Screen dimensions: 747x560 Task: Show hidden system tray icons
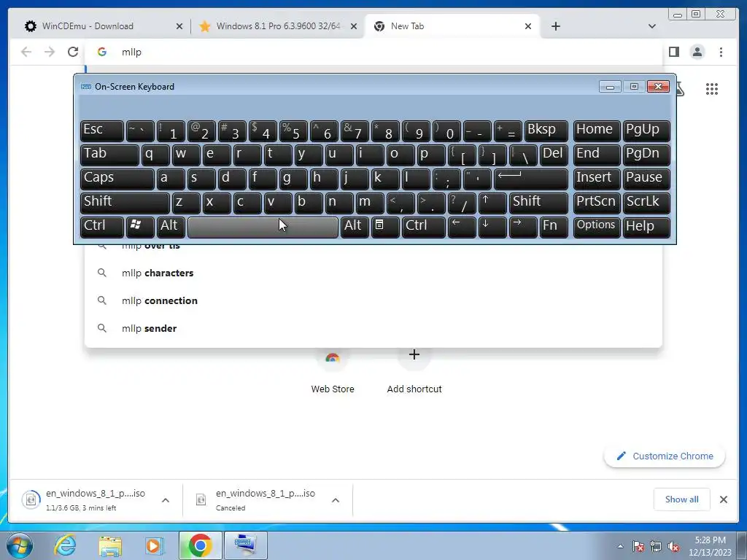click(620, 546)
